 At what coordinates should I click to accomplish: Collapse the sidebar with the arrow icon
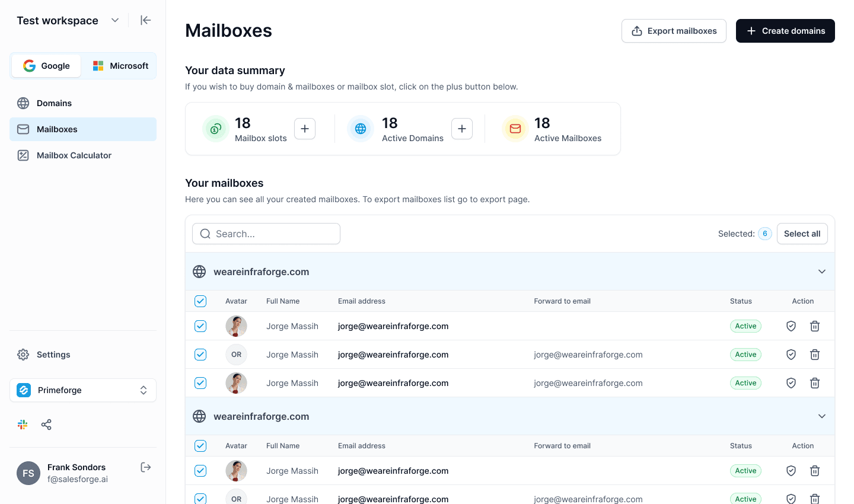tap(145, 20)
